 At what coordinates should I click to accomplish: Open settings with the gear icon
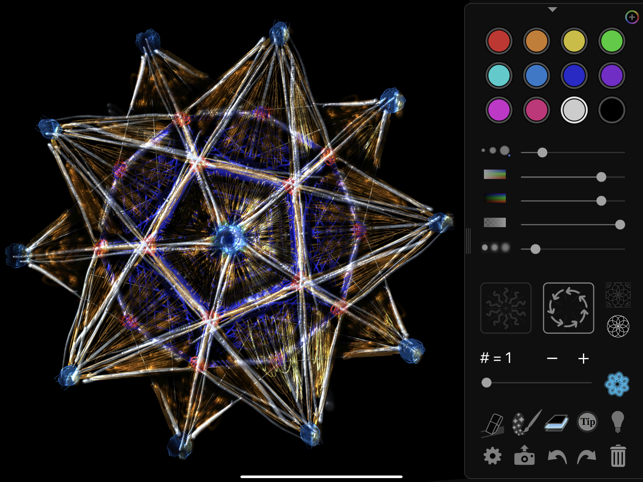point(492,456)
